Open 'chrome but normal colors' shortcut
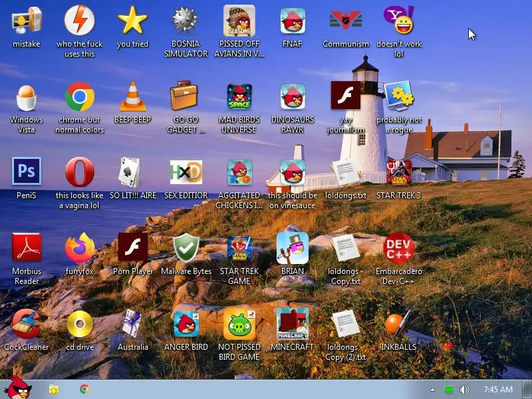532x399 pixels. (80, 96)
